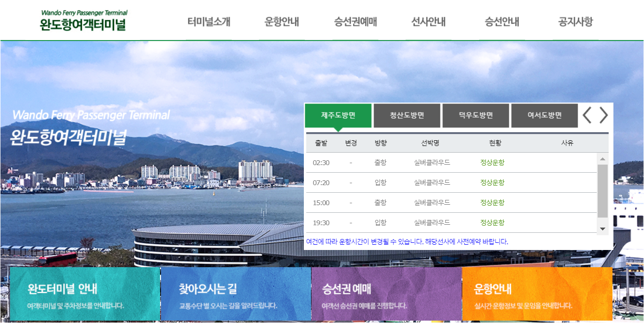644x323 pixels.
Task: Click the blue schedule change notice text
Action: tap(407, 242)
